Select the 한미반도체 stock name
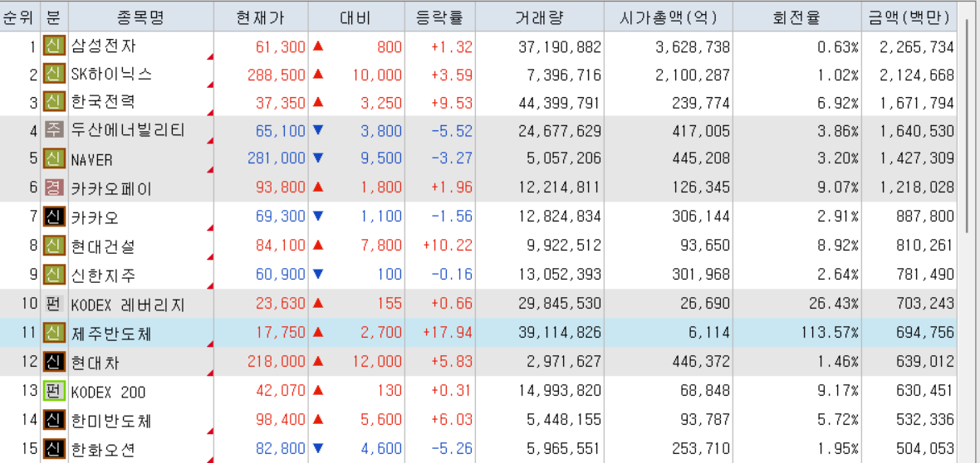980x463 pixels. (111, 421)
